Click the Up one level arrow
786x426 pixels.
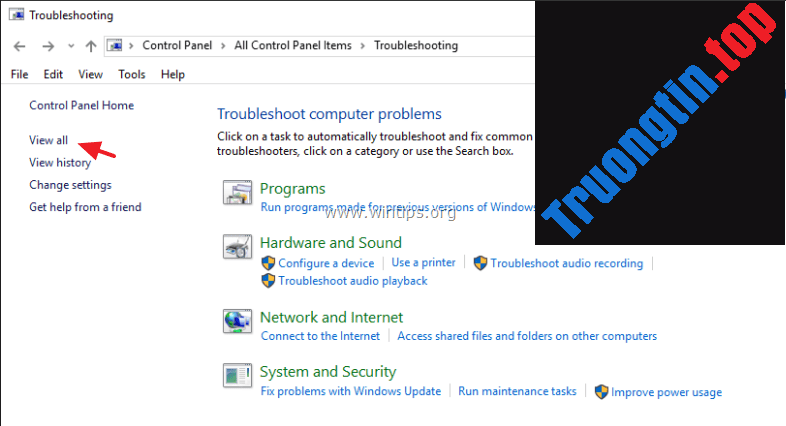91,46
